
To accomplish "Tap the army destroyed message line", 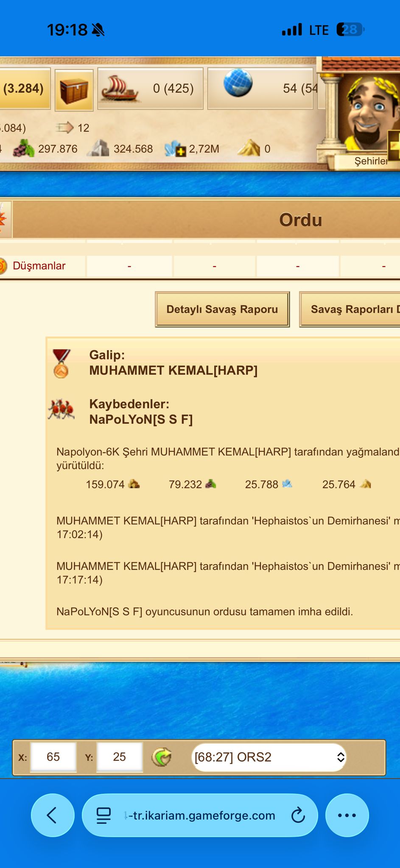I will 204,612.
